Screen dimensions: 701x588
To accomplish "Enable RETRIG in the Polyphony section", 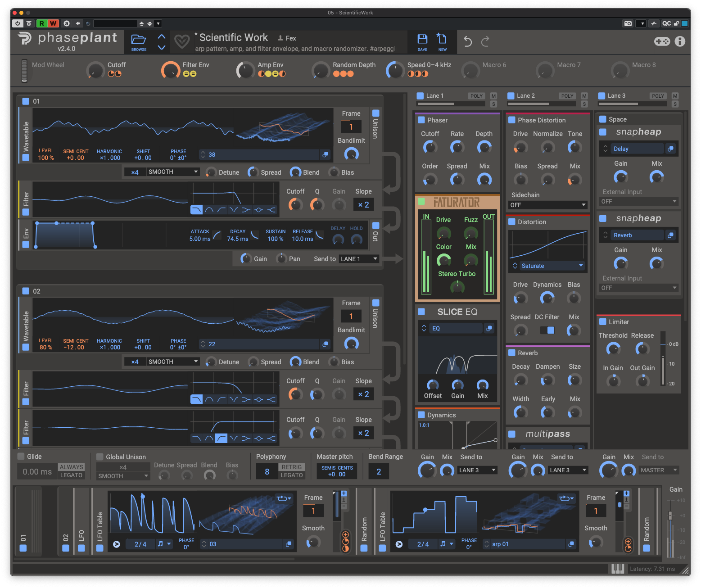I will [292, 467].
